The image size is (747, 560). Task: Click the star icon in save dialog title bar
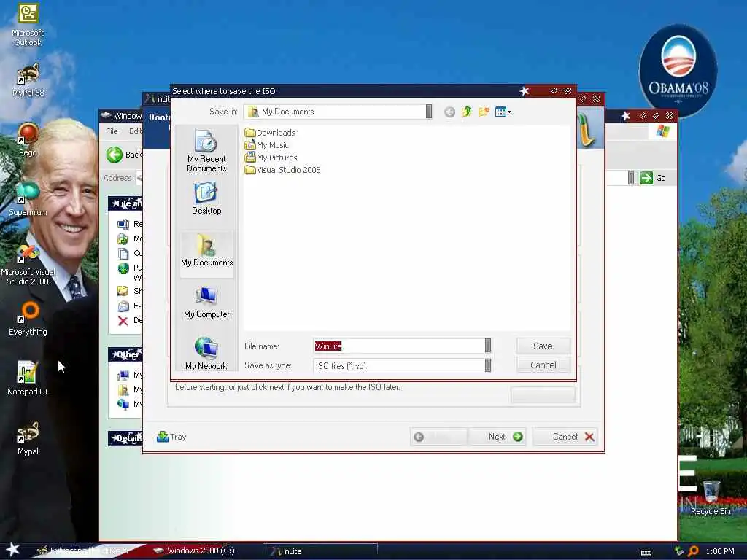pyautogui.click(x=524, y=91)
